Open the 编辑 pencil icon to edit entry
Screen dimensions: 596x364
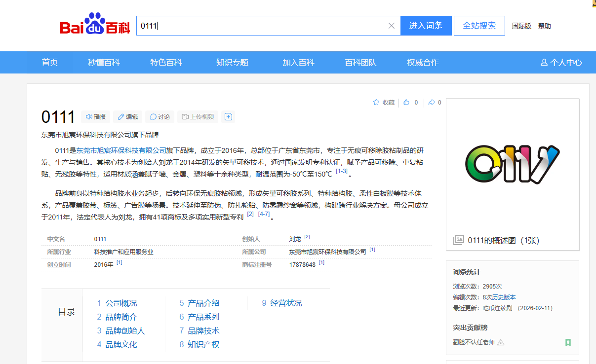point(121,116)
